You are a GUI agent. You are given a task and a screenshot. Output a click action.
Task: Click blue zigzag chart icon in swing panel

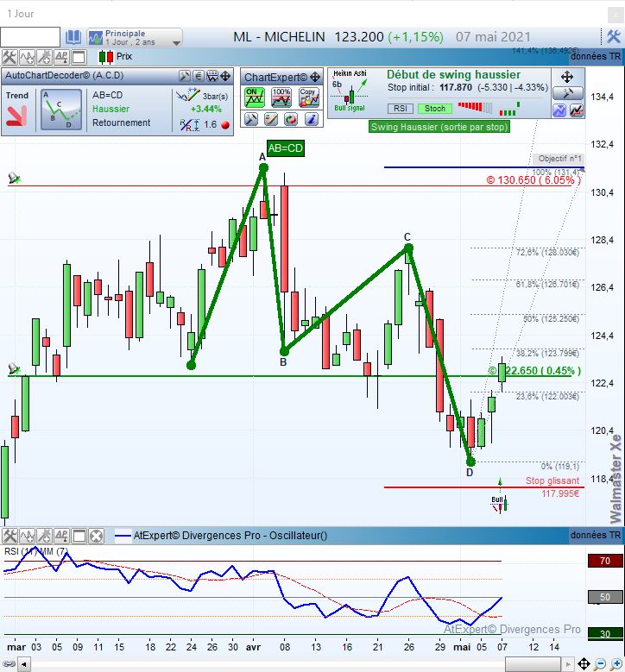(559, 110)
